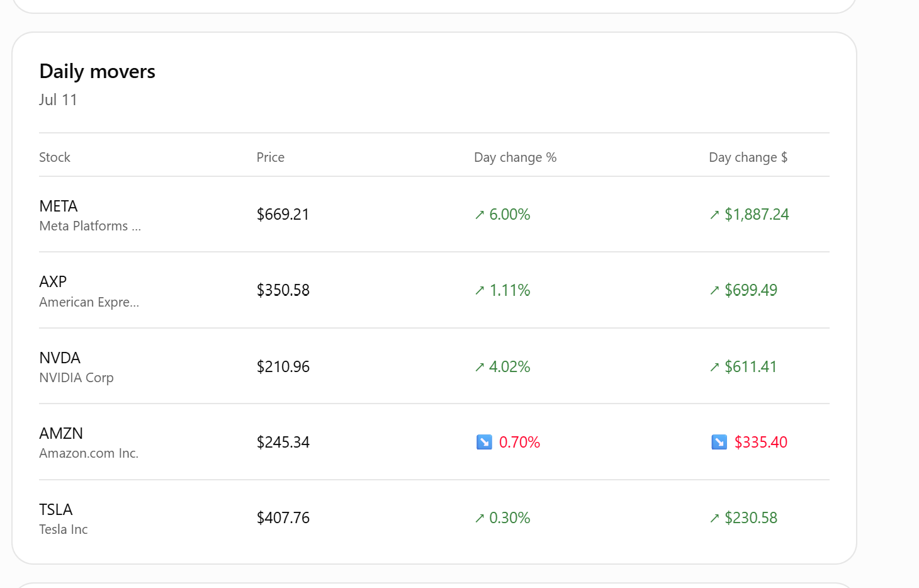The height and width of the screenshot is (588, 919).
Task: Click the red $335.40 dollar change value
Action: (x=761, y=443)
